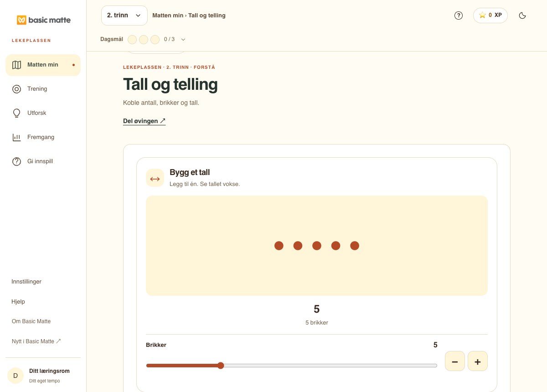Image resolution: width=547 pixels, height=392 pixels.
Task: Click the LEKEPLASSEN sidebar label
Action: pos(31,41)
